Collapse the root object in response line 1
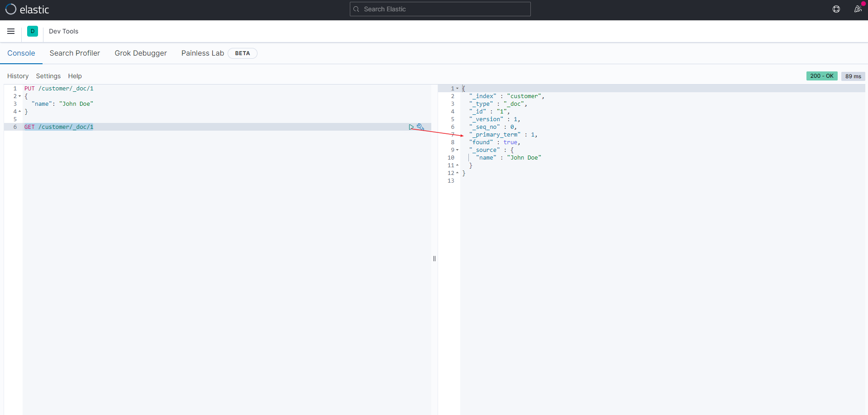This screenshot has height=415, width=868. click(x=457, y=89)
